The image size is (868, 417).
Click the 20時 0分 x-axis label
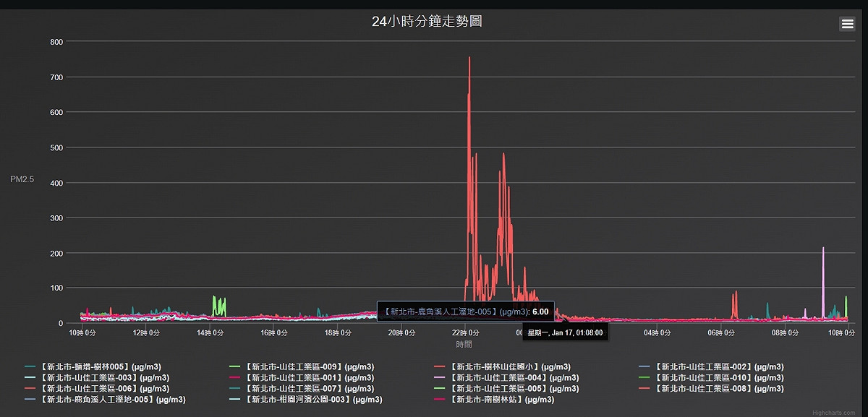click(401, 332)
